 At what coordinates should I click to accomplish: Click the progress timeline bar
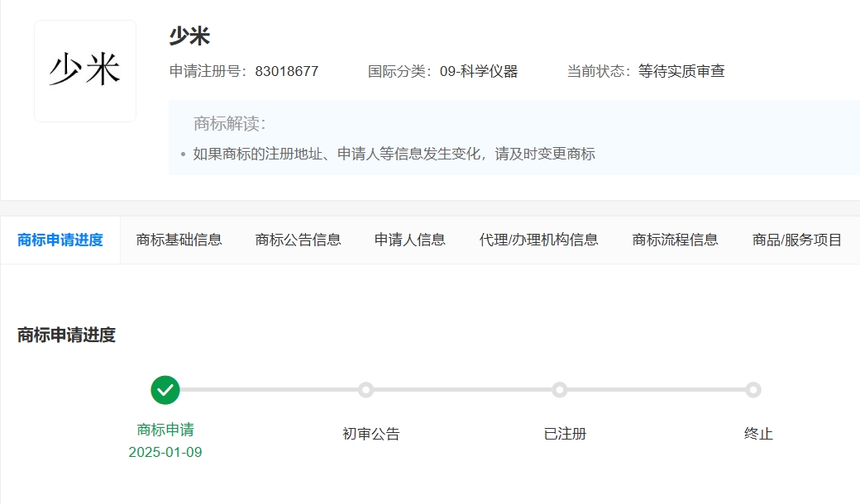coord(463,389)
